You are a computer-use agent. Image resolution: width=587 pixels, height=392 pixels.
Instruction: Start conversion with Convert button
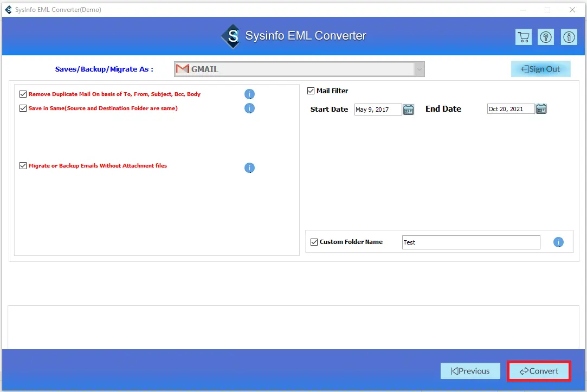point(539,371)
